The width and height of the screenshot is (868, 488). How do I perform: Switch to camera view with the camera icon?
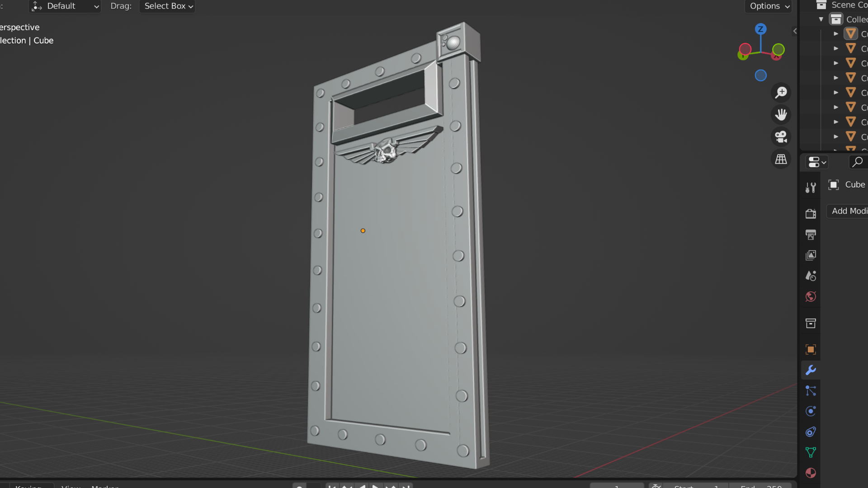pos(781,137)
